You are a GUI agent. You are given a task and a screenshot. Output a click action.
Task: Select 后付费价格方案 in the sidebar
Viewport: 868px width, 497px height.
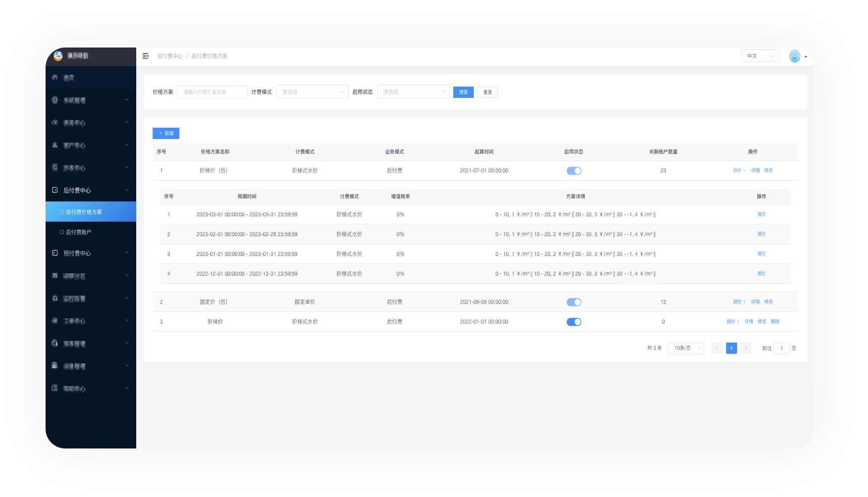point(91,212)
